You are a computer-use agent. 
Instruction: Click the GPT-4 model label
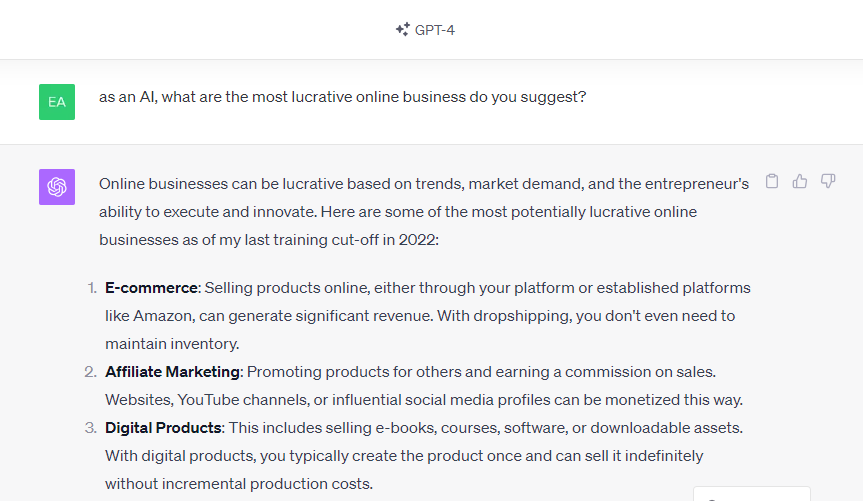(x=435, y=30)
